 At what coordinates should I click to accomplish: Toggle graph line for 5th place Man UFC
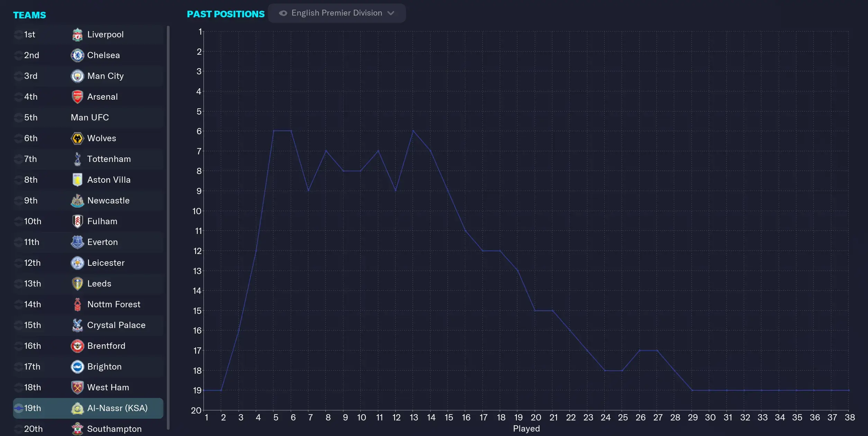pyautogui.click(x=18, y=118)
